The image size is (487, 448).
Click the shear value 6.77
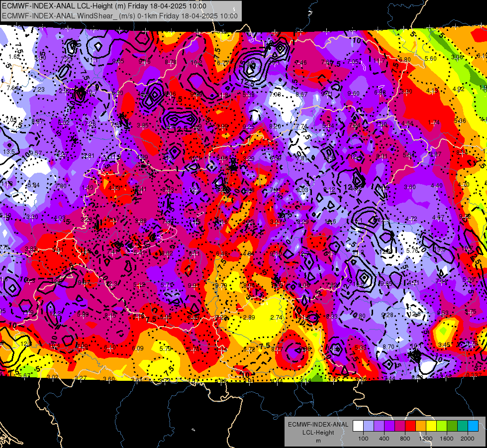coord(223,63)
